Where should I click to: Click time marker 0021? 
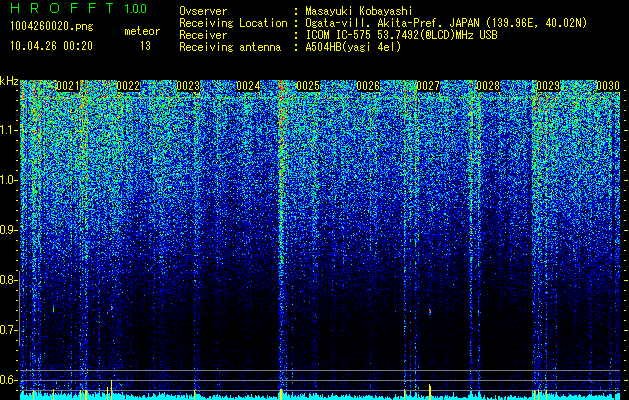[68, 86]
